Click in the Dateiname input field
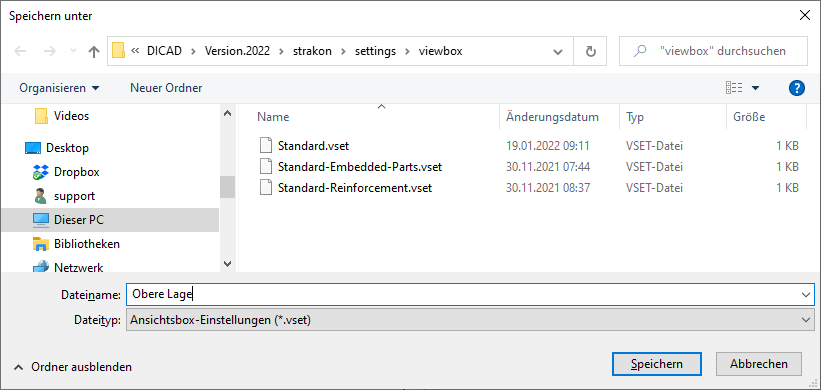 (x=470, y=295)
